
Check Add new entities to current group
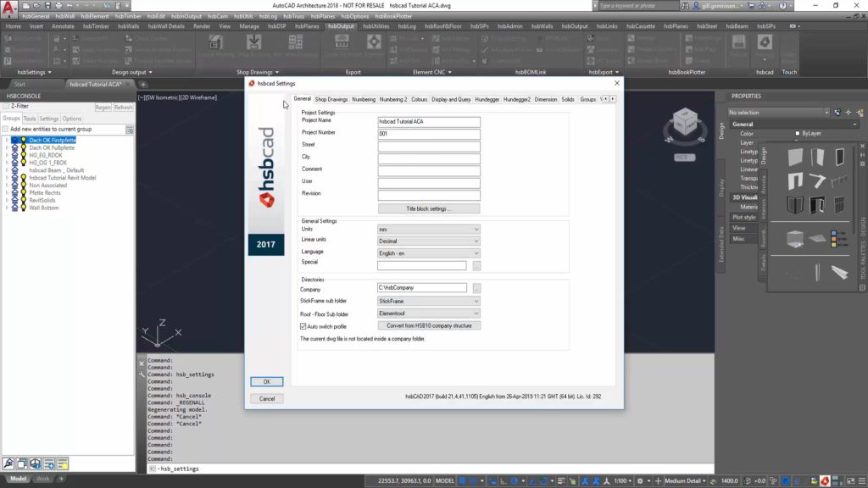[6, 129]
